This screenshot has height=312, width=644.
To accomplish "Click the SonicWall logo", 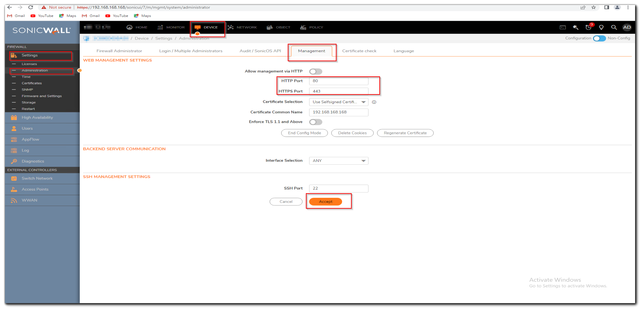I will pyautogui.click(x=42, y=30).
